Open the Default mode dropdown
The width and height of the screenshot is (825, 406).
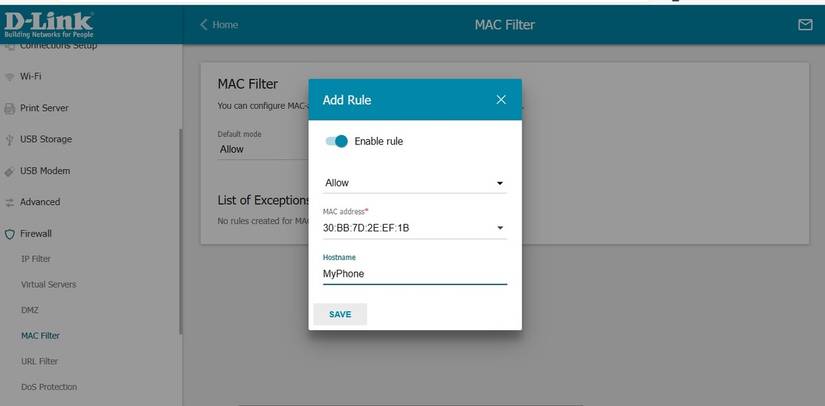coord(260,149)
